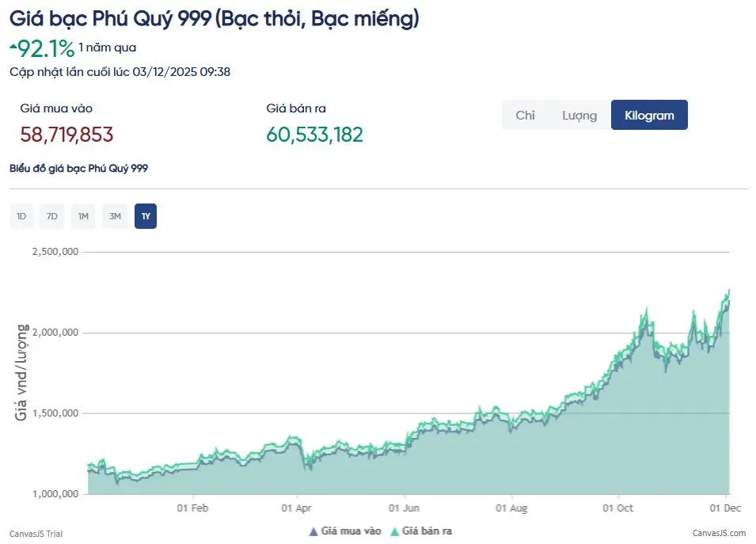756x544 pixels.
Task: Click the heading Biểu đồ giá bạc Phú Quý 999
Action: pyautogui.click(x=78, y=168)
